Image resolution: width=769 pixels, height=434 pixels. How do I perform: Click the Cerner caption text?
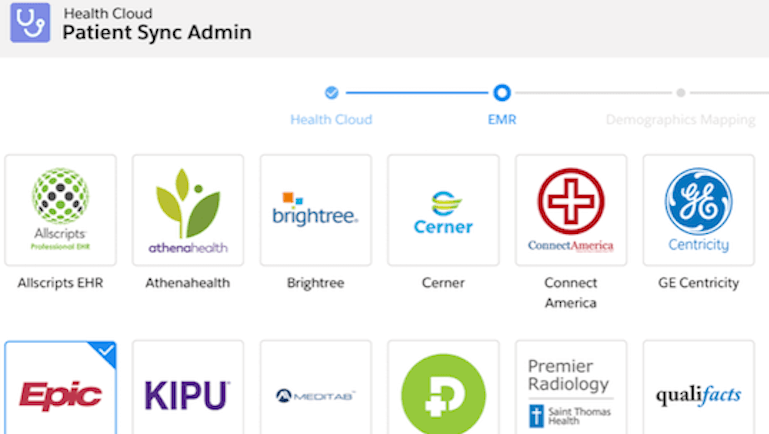[x=443, y=283]
